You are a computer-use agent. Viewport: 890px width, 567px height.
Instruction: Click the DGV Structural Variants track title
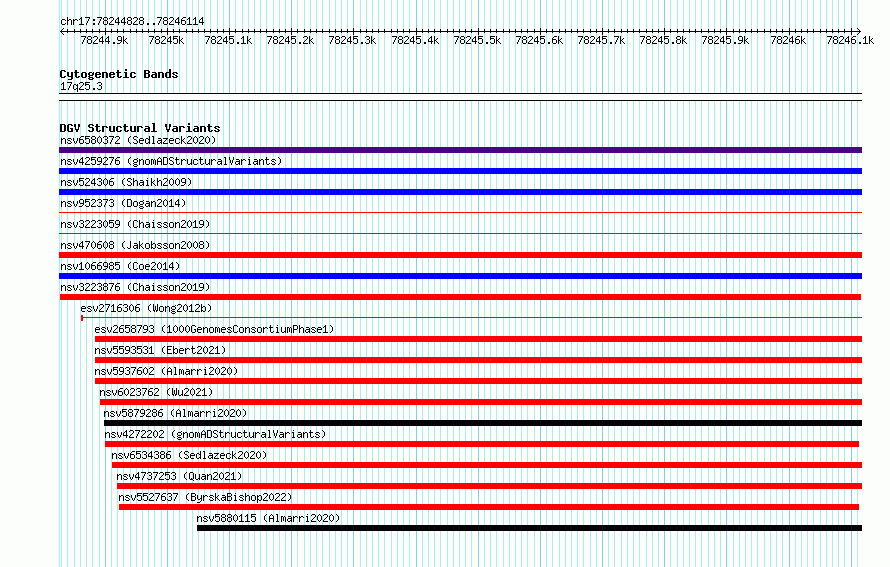(x=140, y=128)
